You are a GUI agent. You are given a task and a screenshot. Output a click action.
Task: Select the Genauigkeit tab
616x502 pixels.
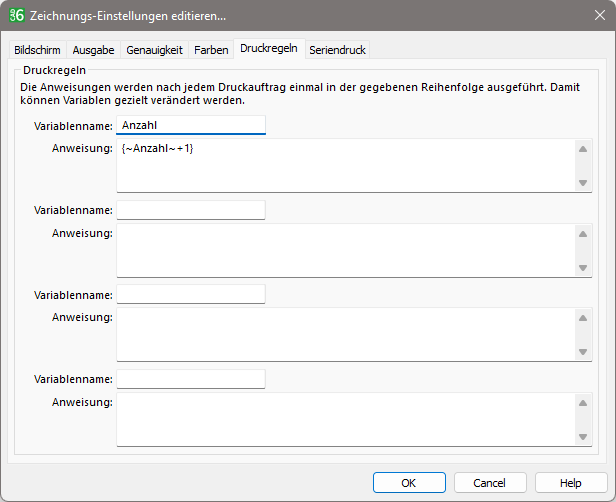(x=154, y=50)
